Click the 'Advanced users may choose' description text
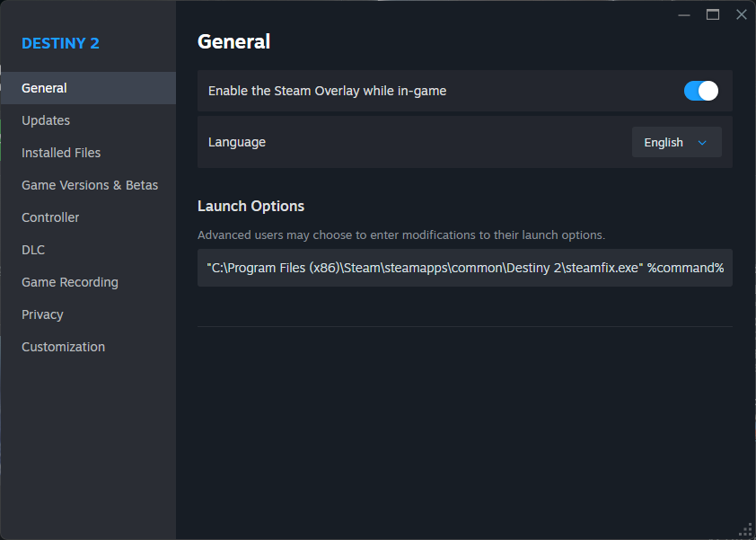This screenshot has width=756, height=540. pyautogui.click(x=401, y=235)
